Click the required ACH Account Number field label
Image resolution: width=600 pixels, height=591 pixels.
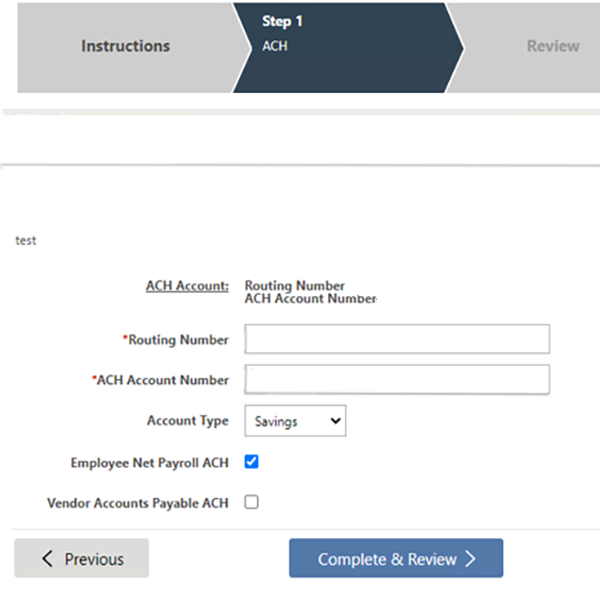click(x=160, y=380)
